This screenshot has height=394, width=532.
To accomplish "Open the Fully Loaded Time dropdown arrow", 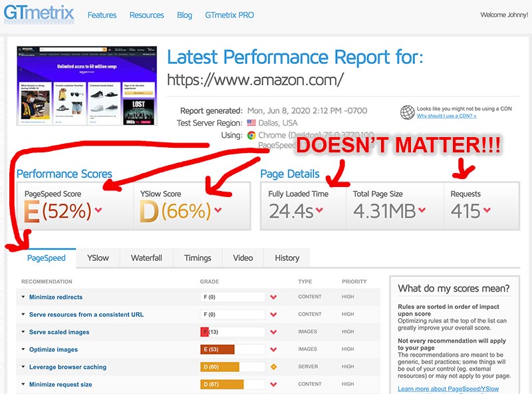I will 319,212.
